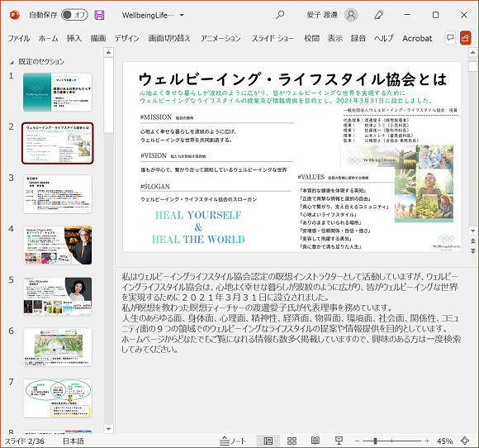479x448 pixels.
Task: Select slide 5 thumbnail
Action: click(58, 296)
